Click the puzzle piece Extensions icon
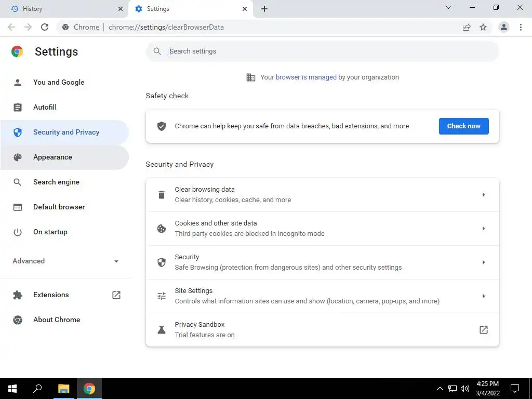This screenshot has height=399, width=532. 18,295
